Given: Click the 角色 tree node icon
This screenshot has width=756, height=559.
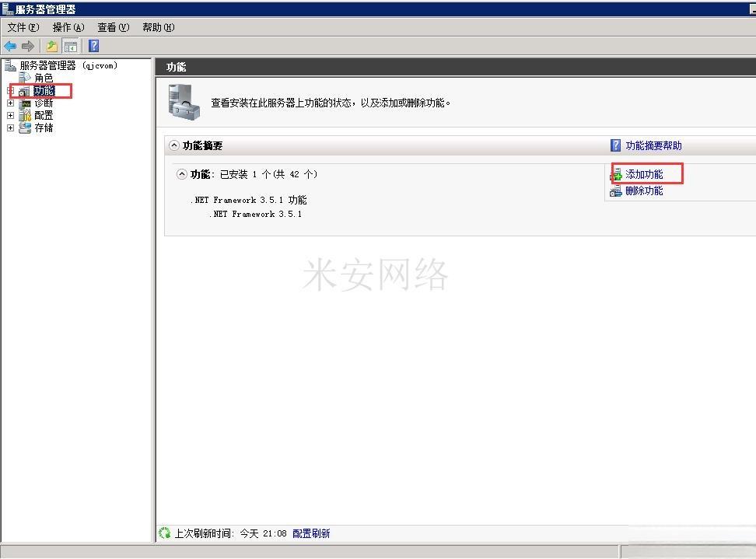Looking at the screenshot, I should (x=25, y=77).
